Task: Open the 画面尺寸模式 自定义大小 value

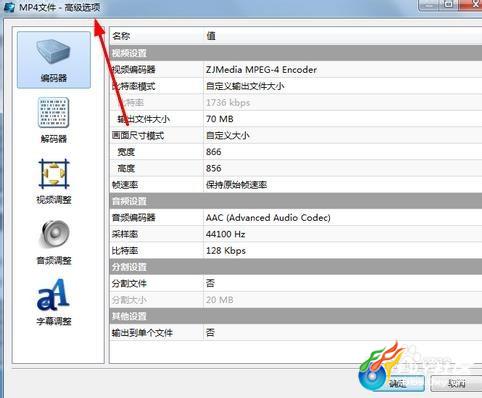Action: 343,135
